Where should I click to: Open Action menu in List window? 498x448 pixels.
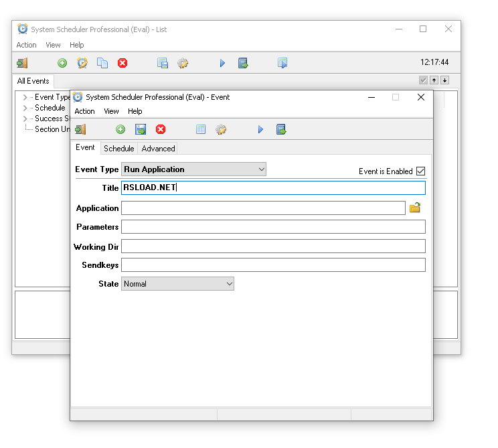(x=26, y=45)
